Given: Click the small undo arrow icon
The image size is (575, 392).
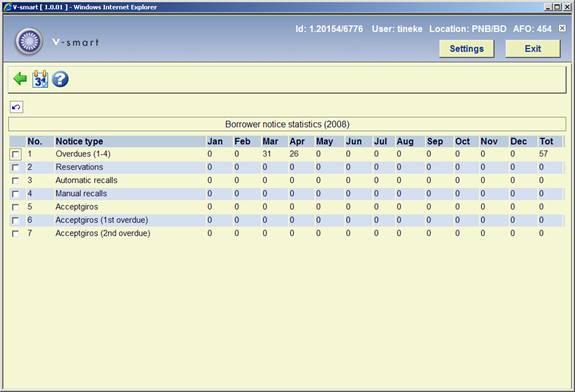Looking at the screenshot, I should tap(16, 107).
